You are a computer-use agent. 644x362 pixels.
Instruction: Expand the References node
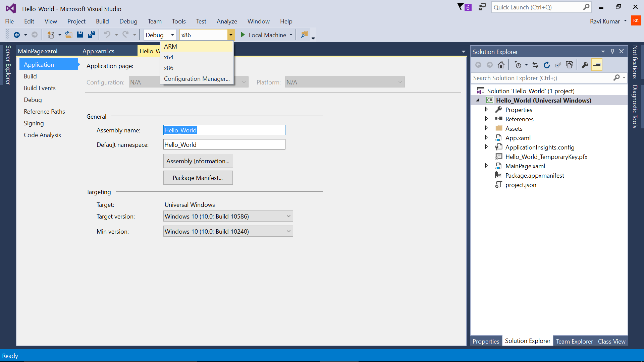[x=486, y=119]
